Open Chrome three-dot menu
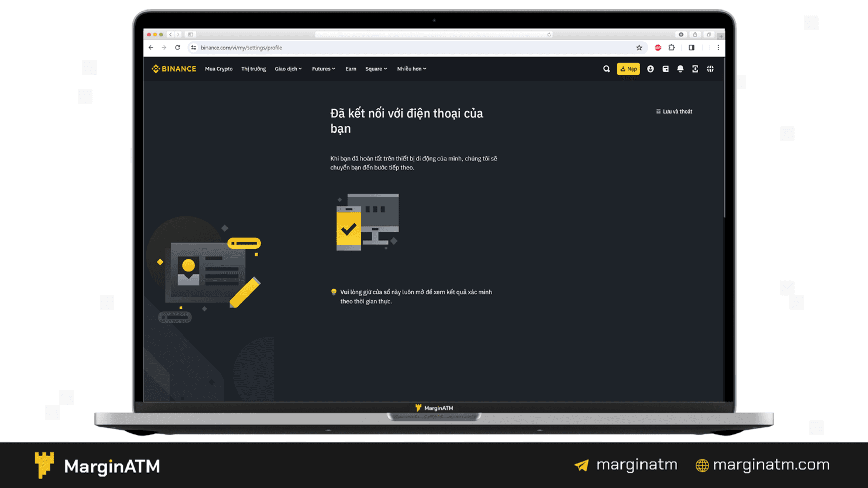The height and width of the screenshot is (488, 868). 718,48
